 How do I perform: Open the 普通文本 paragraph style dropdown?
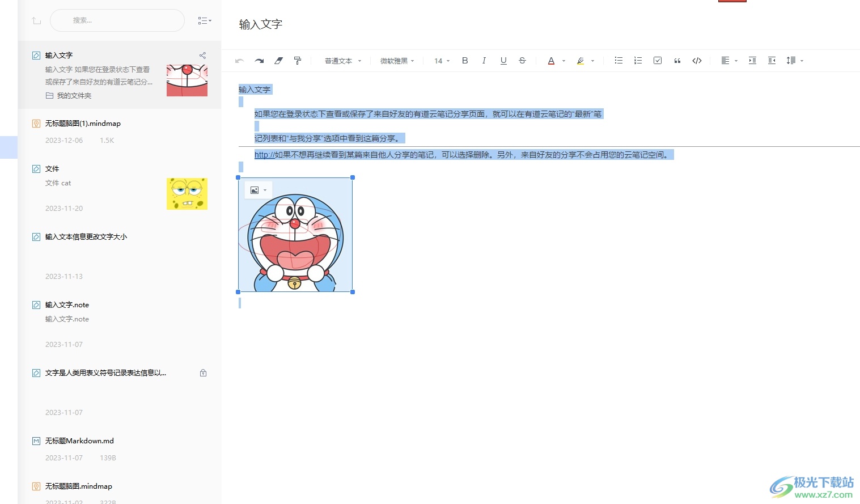342,61
